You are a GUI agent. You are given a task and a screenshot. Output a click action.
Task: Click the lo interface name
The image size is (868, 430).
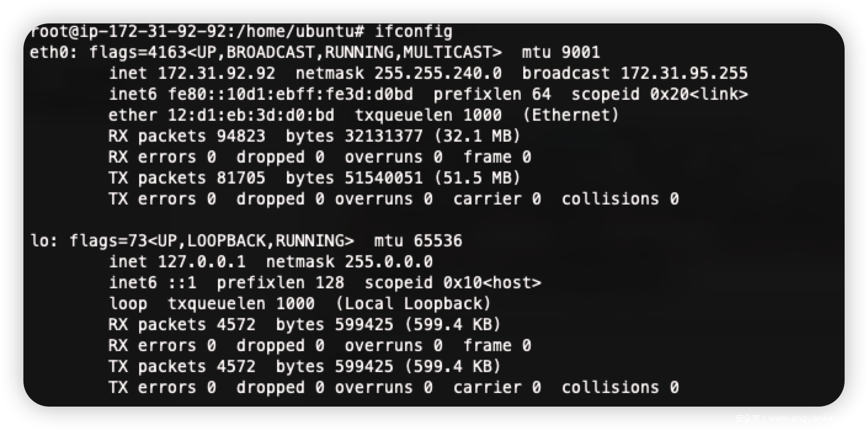(x=40, y=241)
